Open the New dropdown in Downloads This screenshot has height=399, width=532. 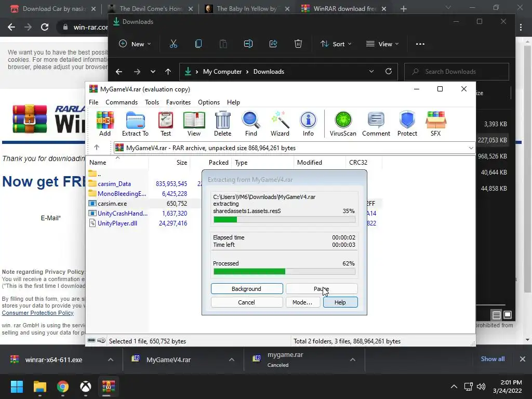click(x=135, y=44)
